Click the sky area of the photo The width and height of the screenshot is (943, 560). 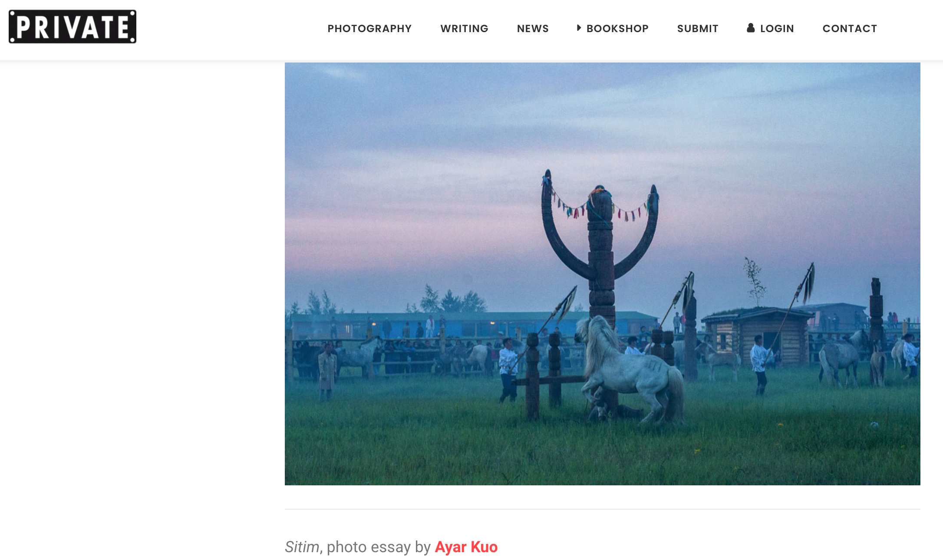tap(434, 152)
